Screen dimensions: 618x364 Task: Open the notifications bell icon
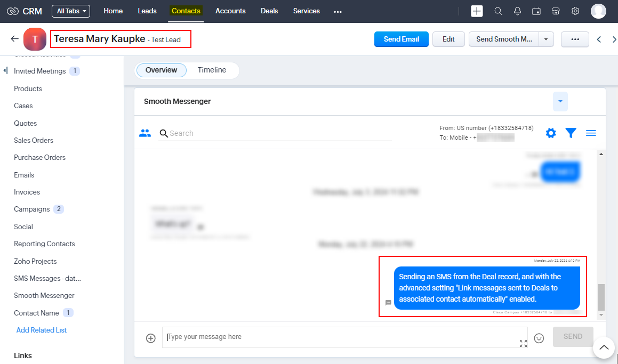[x=518, y=11]
